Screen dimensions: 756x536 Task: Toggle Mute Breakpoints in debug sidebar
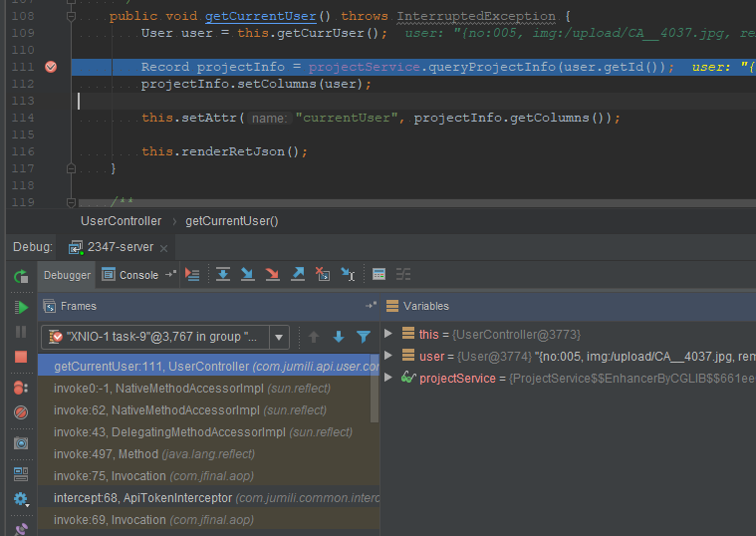(21, 412)
